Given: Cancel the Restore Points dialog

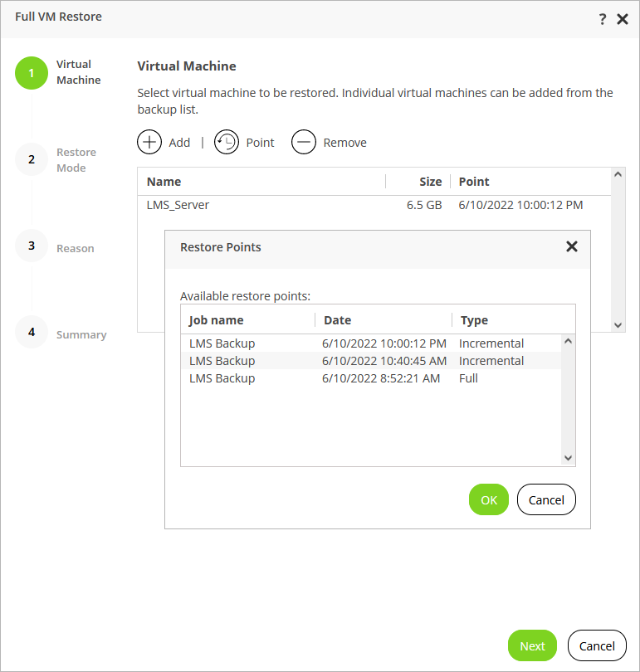Looking at the screenshot, I should pos(546,499).
